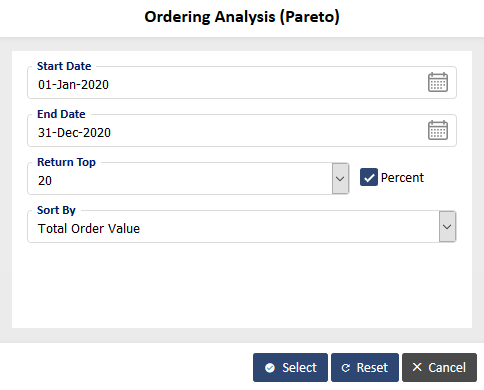Click the refresh icon on Reset button
Screen dimensions: 484x390
[x=346, y=368]
